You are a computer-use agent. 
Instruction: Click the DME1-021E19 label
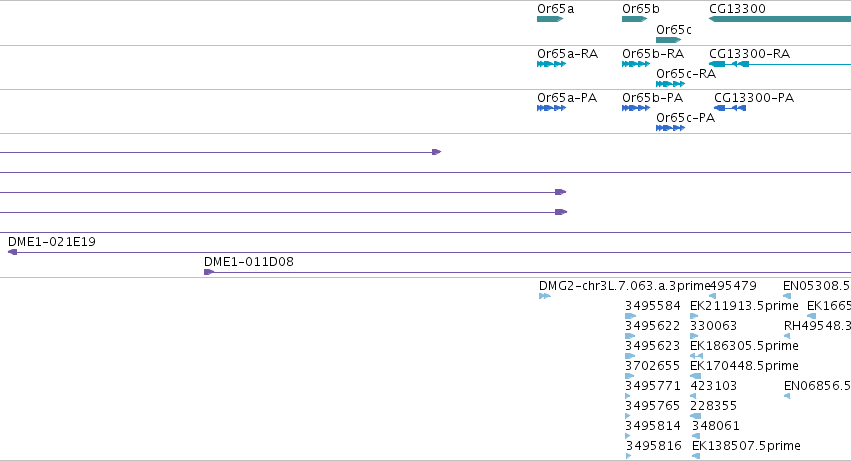click(52, 242)
